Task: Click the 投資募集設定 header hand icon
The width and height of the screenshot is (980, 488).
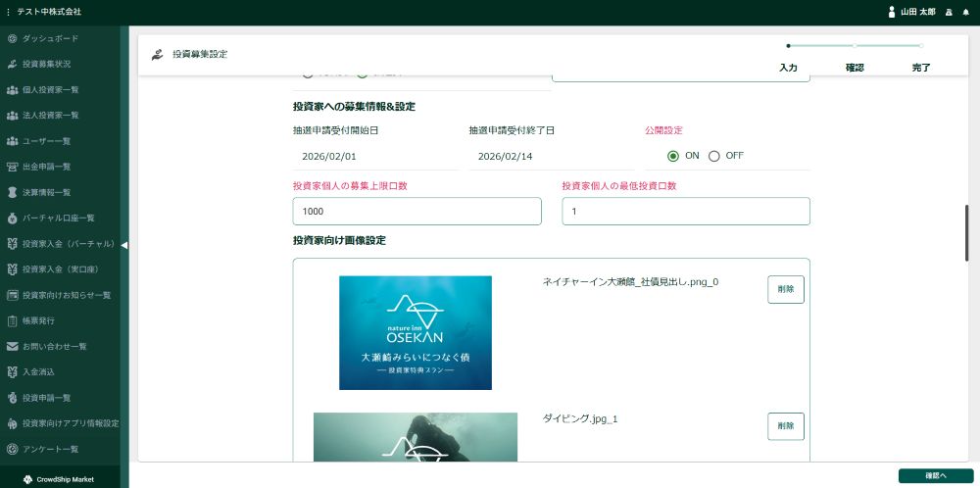Action: (x=157, y=54)
